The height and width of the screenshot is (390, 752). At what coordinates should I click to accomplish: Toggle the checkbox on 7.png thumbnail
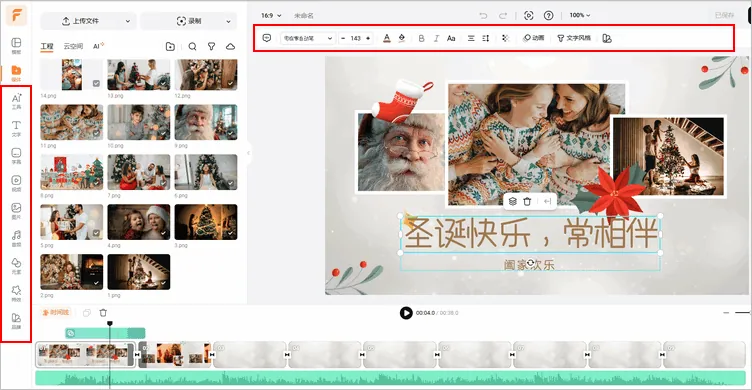[x=164, y=183]
